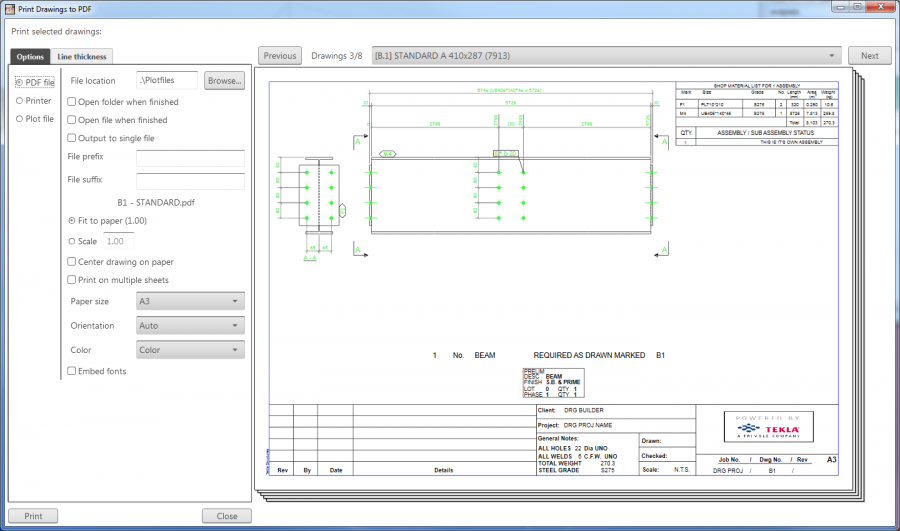Click 'ASSEMBLY / SUB ASSEMBLY STATUS' text in preview
Screen dimensions: 900x531
click(x=765, y=133)
